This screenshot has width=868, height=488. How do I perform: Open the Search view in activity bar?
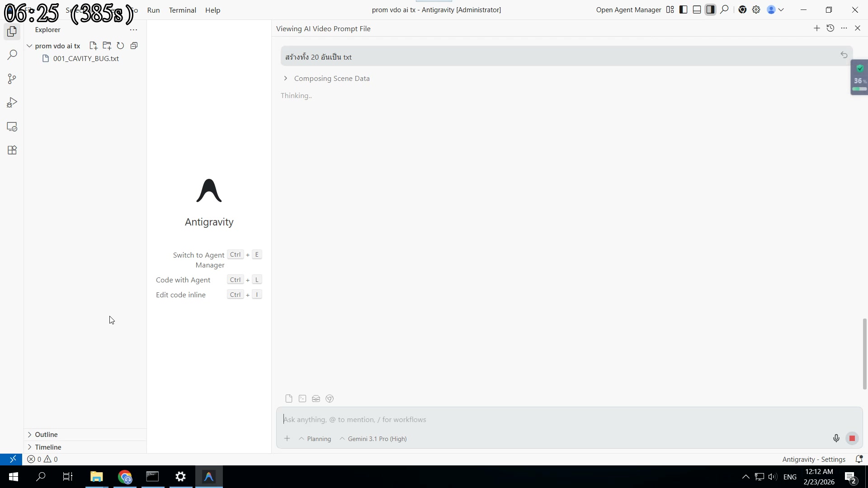coord(12,55)
